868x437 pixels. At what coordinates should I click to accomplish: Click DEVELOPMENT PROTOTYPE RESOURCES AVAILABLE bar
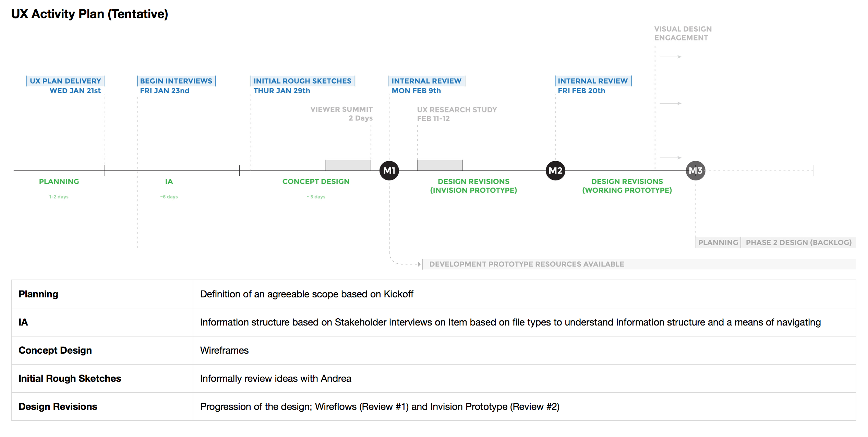[x=527, y=264]
